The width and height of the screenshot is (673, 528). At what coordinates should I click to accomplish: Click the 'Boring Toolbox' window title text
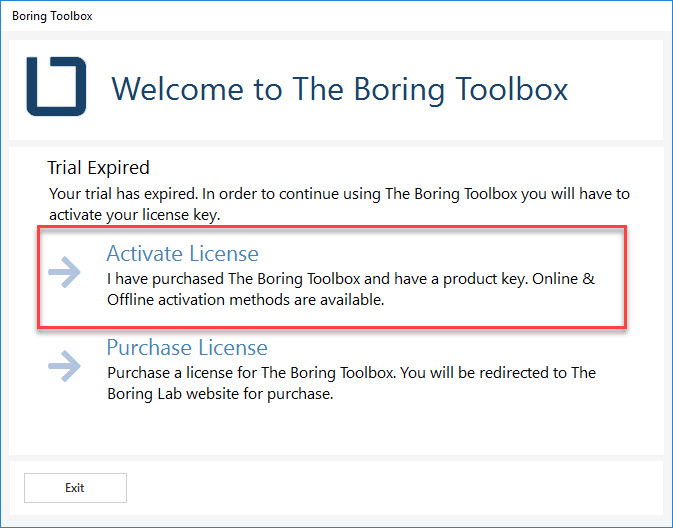tap(52, 16)
